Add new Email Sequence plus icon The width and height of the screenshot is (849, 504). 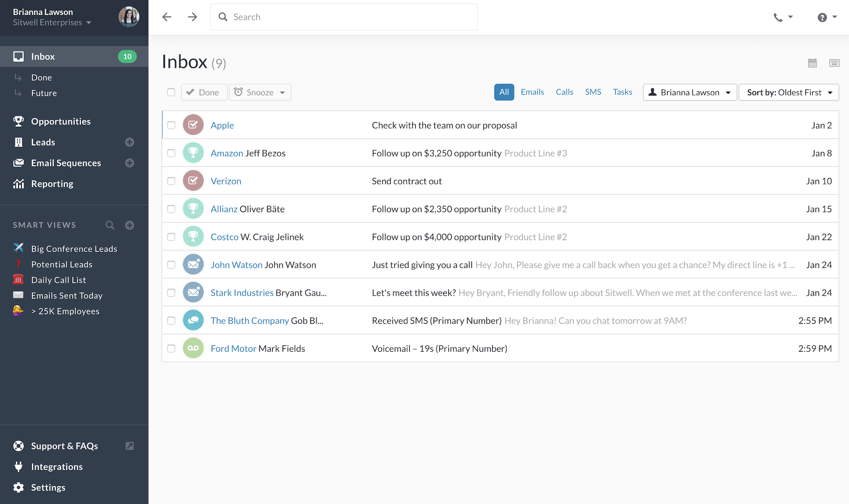coord(129,163)
